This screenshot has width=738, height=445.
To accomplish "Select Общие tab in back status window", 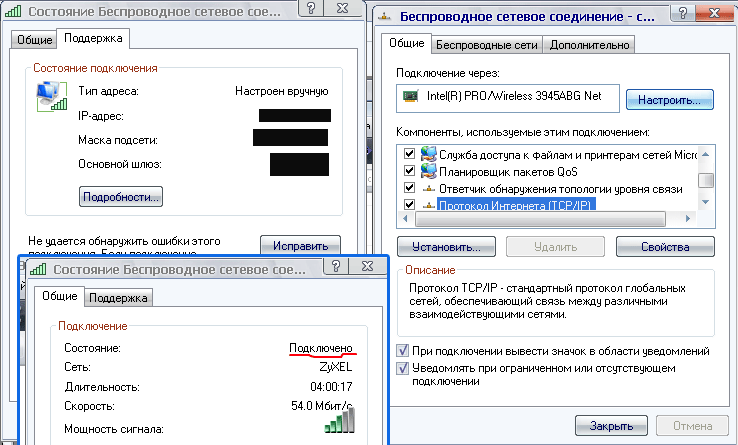I will pyautogui.click(x=34, y=40).
